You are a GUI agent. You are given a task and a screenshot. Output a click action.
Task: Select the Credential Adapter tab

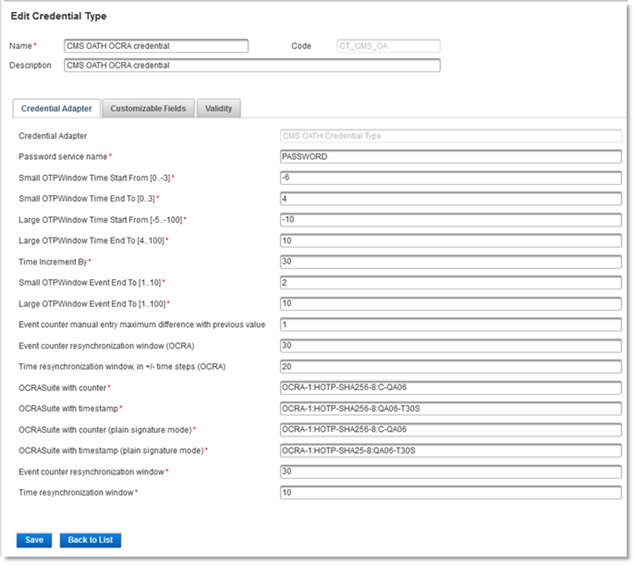[x=56, y=108]
